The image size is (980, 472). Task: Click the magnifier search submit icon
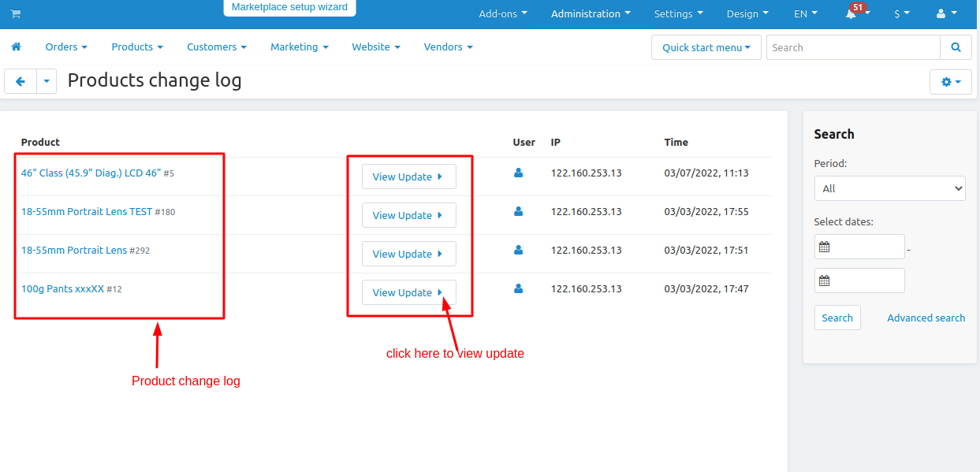click(956, 47)
